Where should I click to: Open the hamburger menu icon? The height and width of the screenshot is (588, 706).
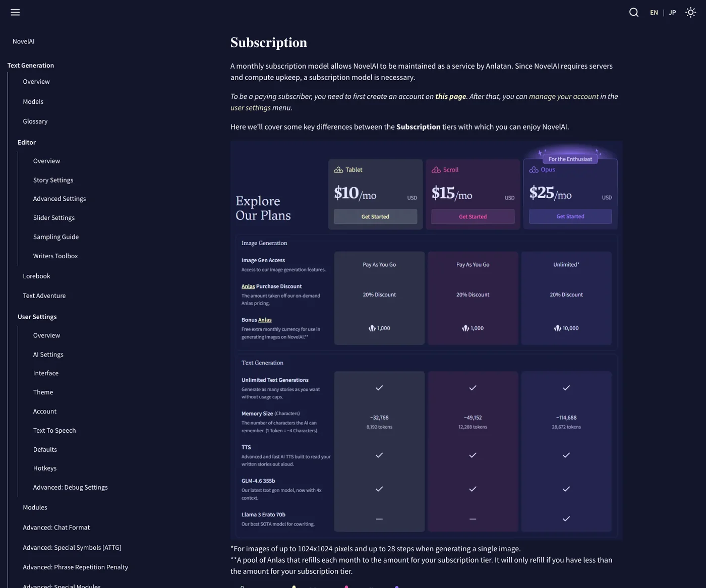click(15, 12)
